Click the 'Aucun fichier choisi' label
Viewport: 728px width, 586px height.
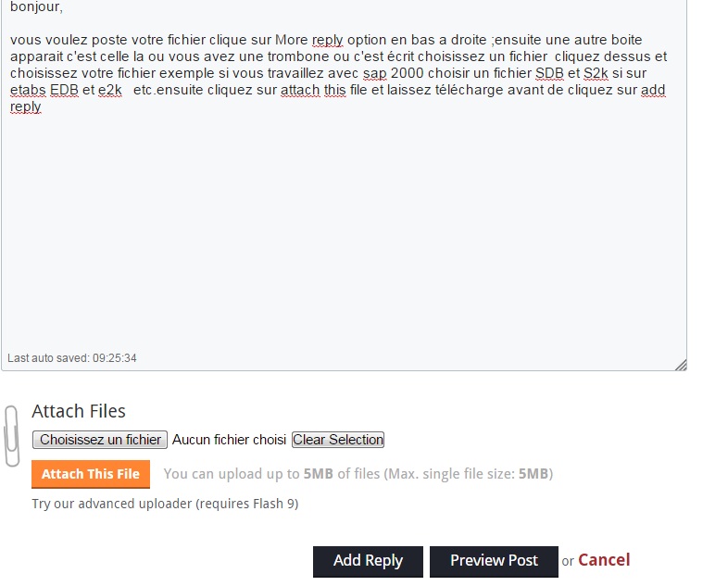click(x=229, y=440)
